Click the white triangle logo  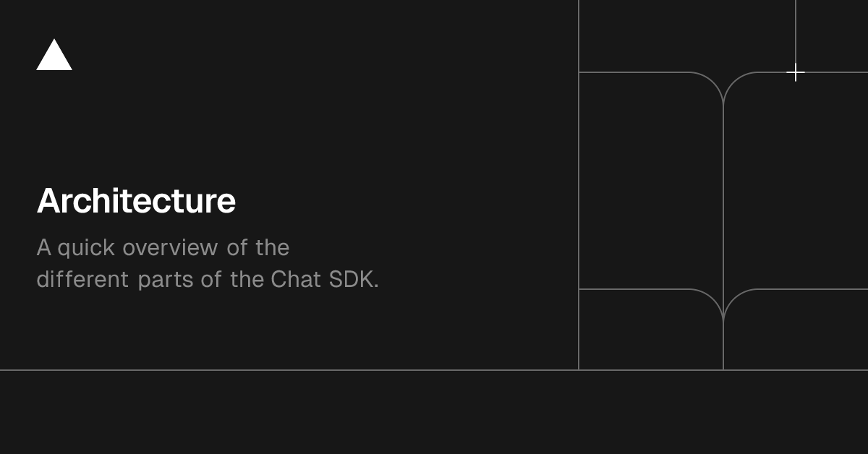pos(54,56)
